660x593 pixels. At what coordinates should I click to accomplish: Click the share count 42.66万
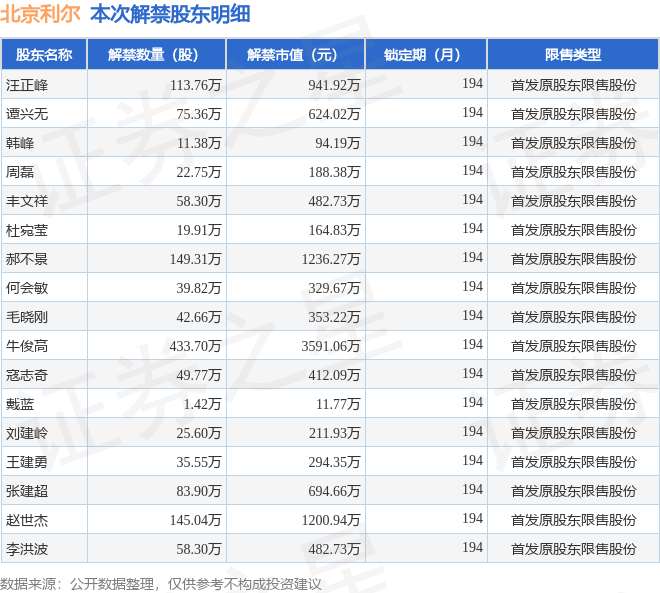(x=199, y=317)
